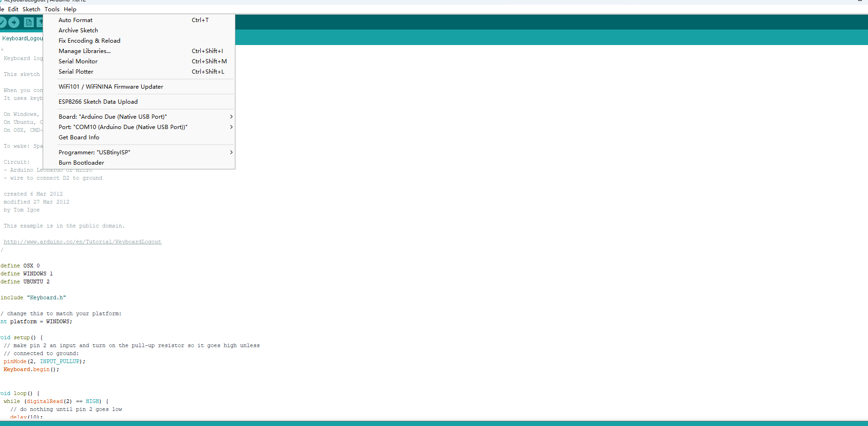Screen dimensions: 868x426
Task: Choose Auto Format from Tools menu
Action: 139,20
